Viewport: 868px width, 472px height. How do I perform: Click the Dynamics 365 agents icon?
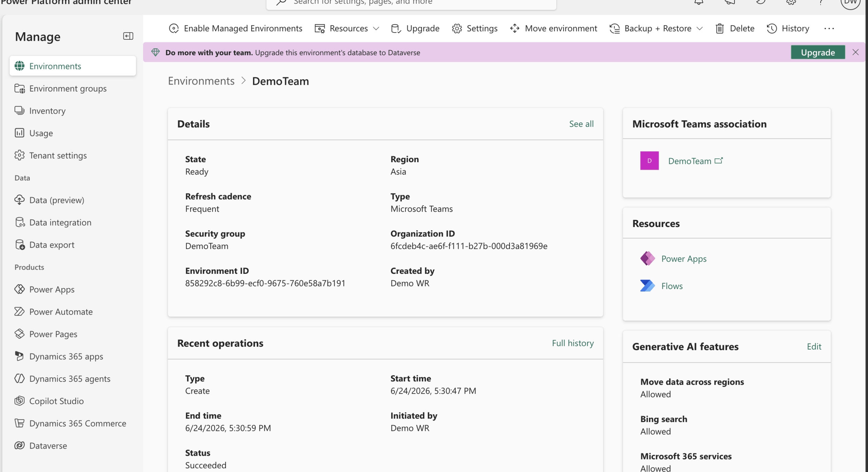pos(20,378)
